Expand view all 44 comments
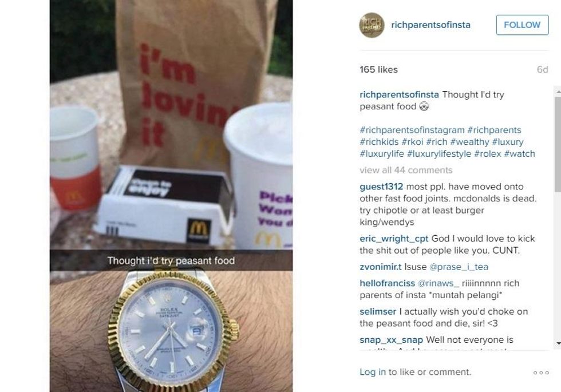Image resolution: width=561 pixels, height=392 pixels. coord(406,171)
